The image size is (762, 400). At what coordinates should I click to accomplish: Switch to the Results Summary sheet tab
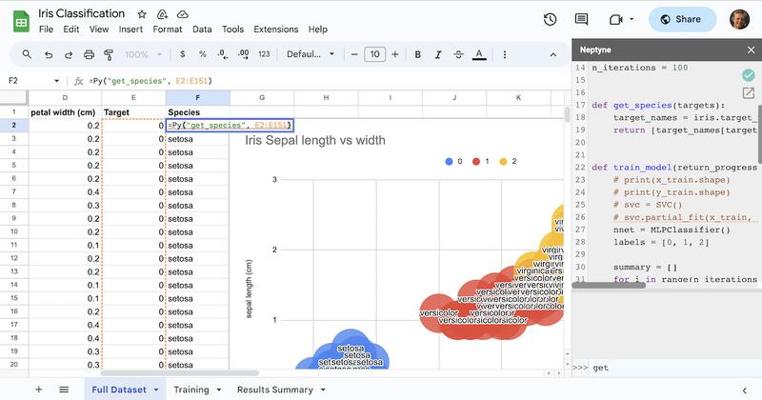[275, 389]
